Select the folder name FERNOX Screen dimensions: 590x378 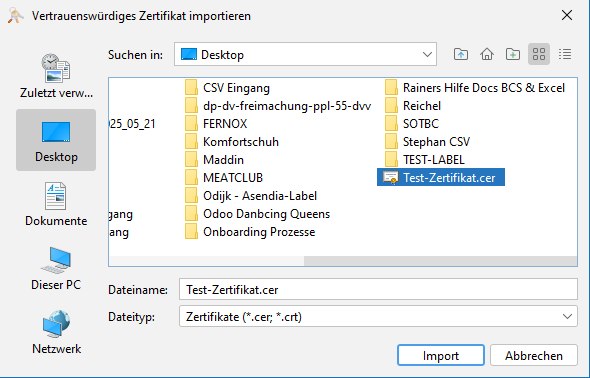tap(225, 124)
